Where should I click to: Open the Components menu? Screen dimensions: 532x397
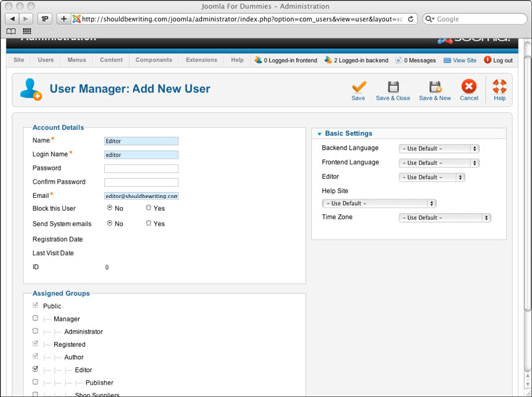pyautogui.click(x=154, y=60)
